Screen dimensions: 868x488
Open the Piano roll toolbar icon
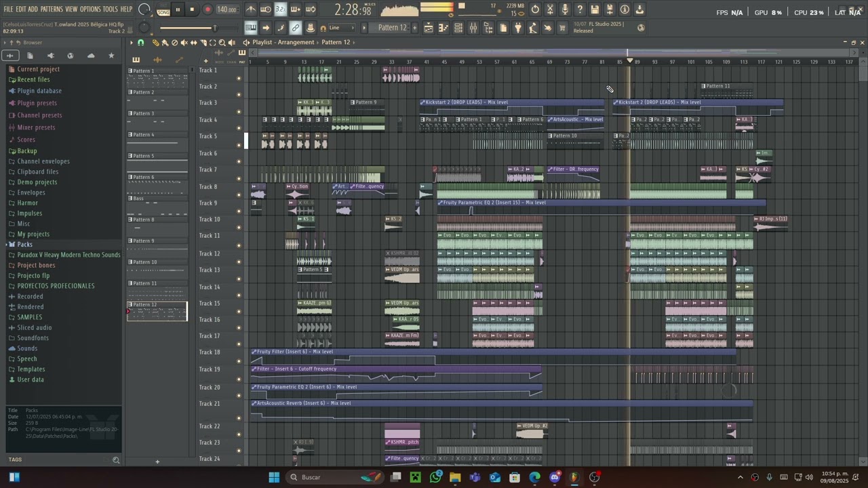pos(443,28)
